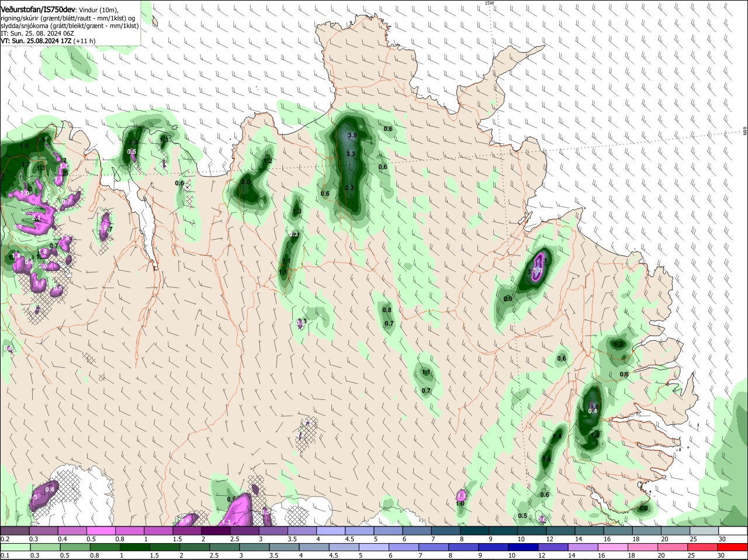This screenshot has width=748, height=560.
Task: Click the 'IT: Sun. 25. 08. 2024 06Z' line
Action: click(x=37, y=33)
